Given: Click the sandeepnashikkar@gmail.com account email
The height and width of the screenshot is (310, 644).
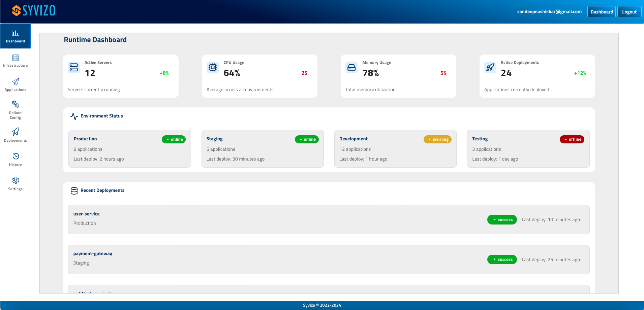Looking at the screenshot, I should [549, 11].
